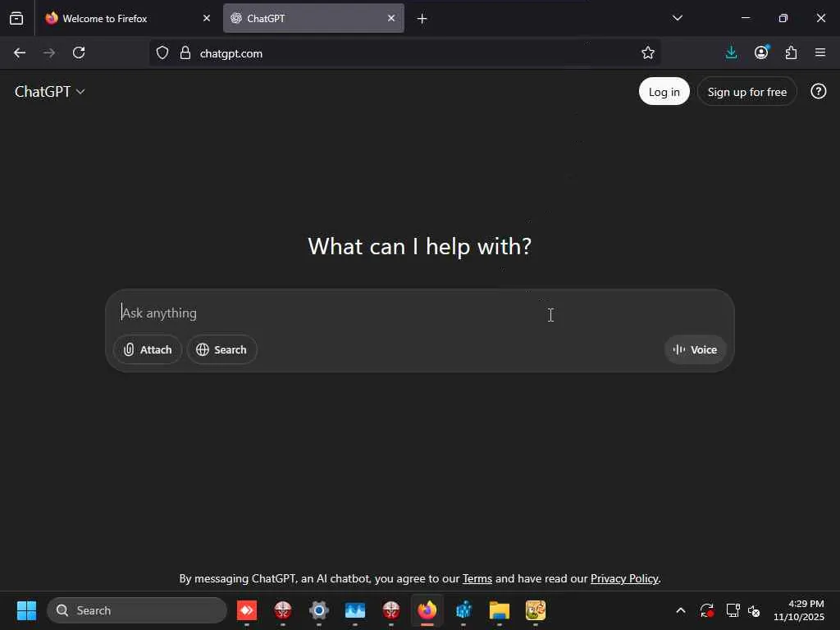Screen dimensions: 840x630
Task: Open the yellow cartoon app in taskbar
Action: click(535, 610)
